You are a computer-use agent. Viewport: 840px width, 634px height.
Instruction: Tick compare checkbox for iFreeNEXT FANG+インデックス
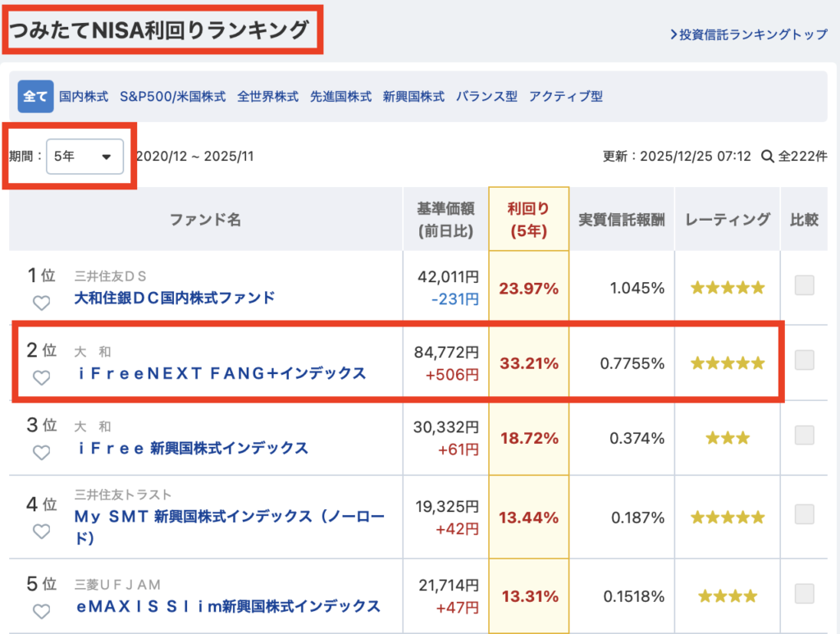point(804,360)
